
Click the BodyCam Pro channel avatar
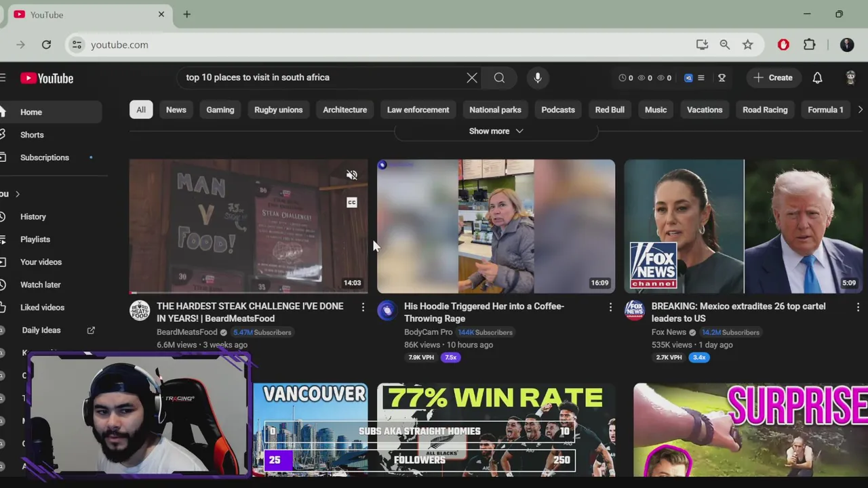387,311
